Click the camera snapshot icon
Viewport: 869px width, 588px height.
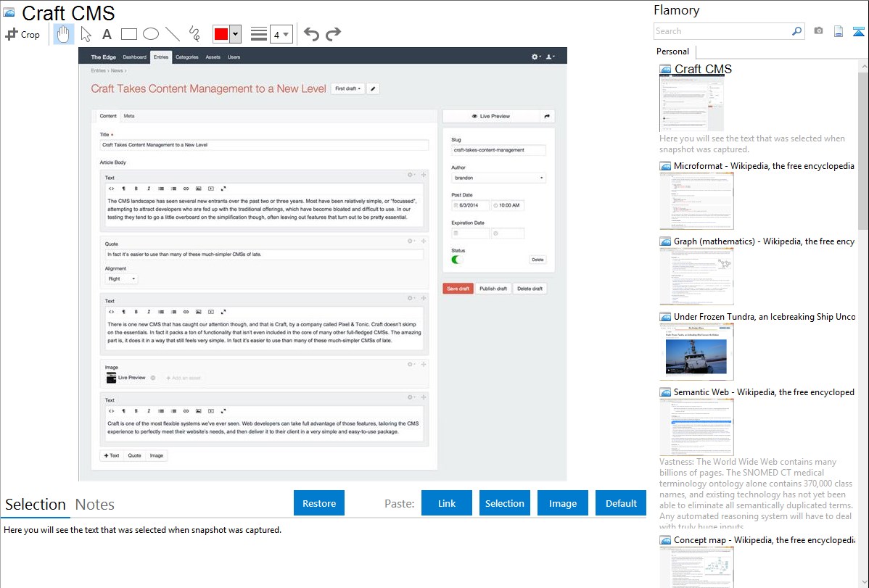click(818, 31)
